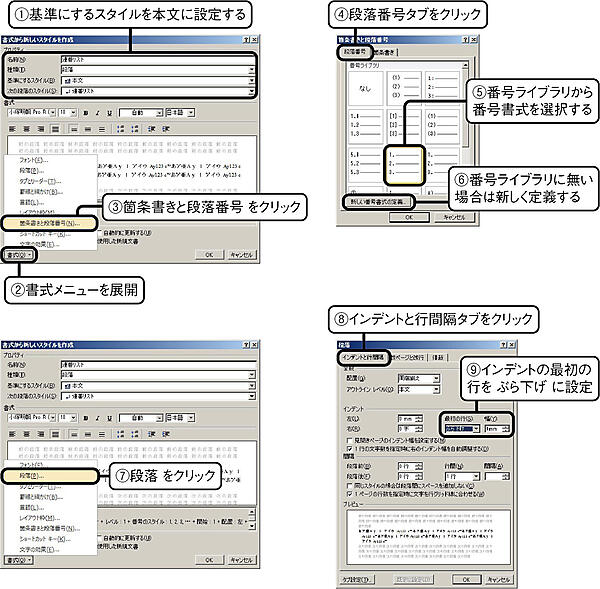The width and height of the screenshot is (600, 589).
Task: Click Italic icon in bottom style dialog
Action: (x=98, y=418)
